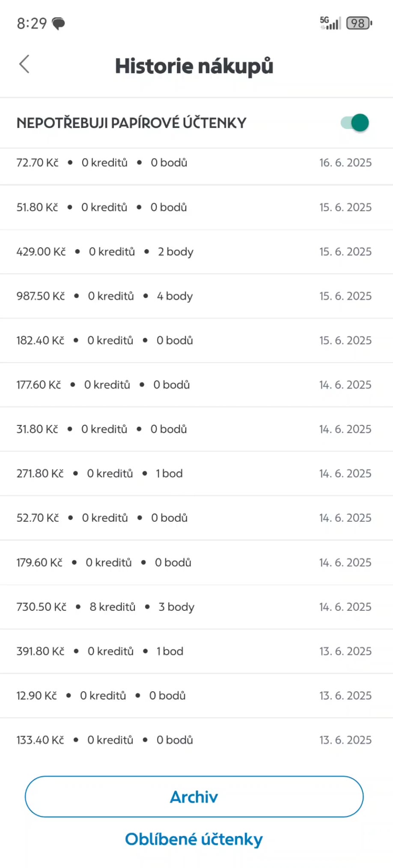Open Oblíbené účtenky link

pos(194,839)
